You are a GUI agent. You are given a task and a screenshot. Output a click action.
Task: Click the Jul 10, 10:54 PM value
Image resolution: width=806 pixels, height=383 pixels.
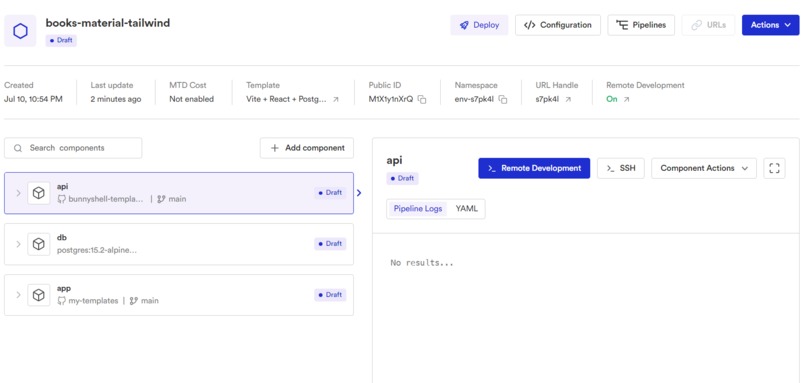[x=33, y=99]
